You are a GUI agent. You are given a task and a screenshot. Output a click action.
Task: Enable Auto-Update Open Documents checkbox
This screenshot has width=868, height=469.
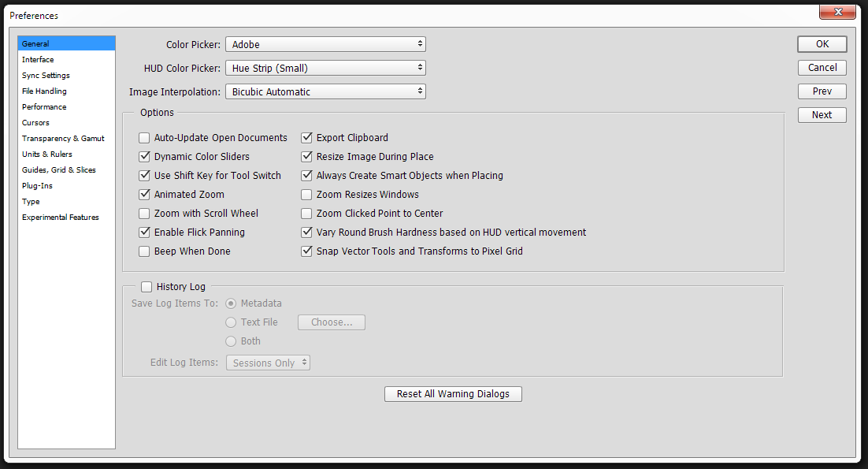[144, 138]
